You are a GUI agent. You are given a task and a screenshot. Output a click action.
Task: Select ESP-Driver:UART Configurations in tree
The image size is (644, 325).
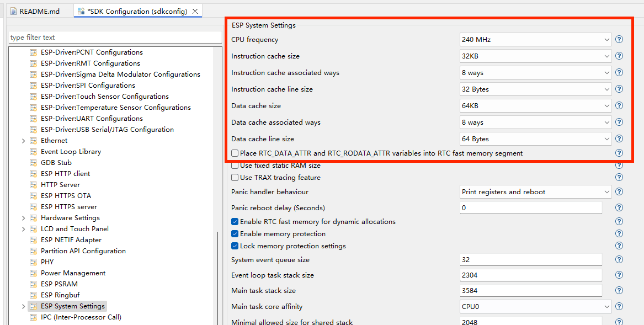click(92, 118)
